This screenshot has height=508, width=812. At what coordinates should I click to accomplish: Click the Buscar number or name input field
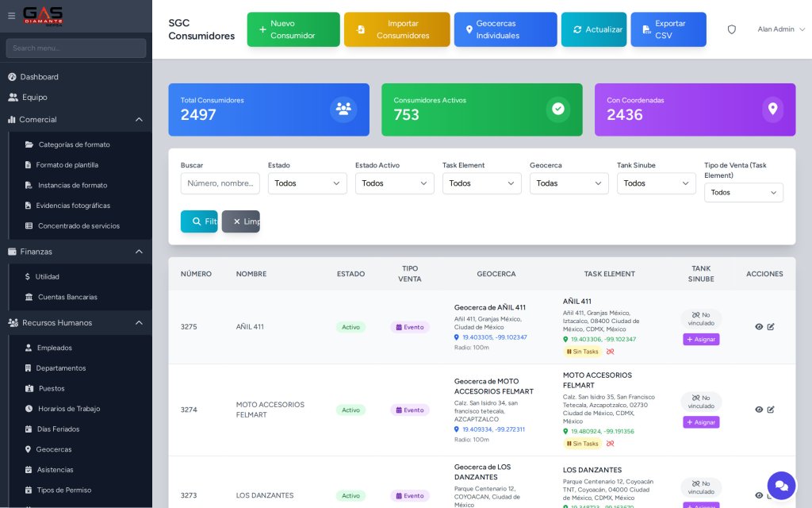220,183
